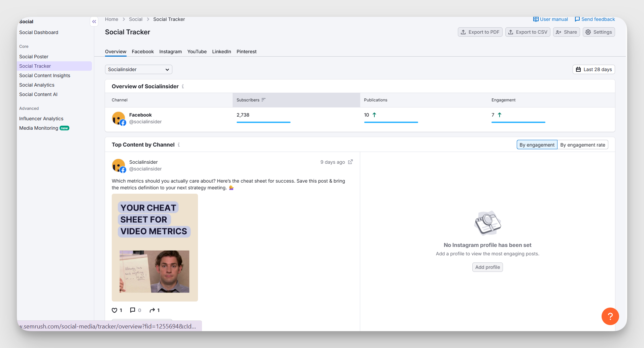Open Social Poster in sidebar
644x348 pixels.
point(34,57)
